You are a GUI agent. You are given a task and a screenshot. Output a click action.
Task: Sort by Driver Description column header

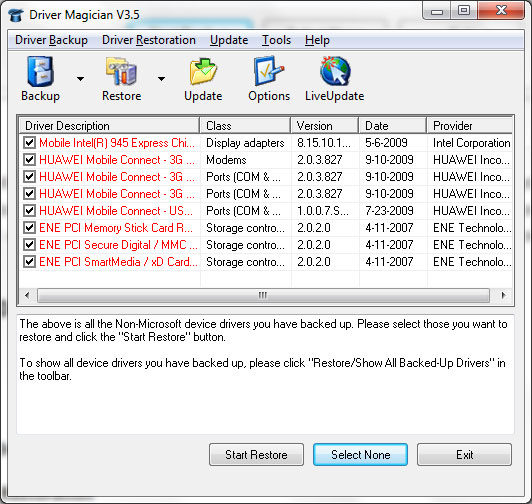109,126
